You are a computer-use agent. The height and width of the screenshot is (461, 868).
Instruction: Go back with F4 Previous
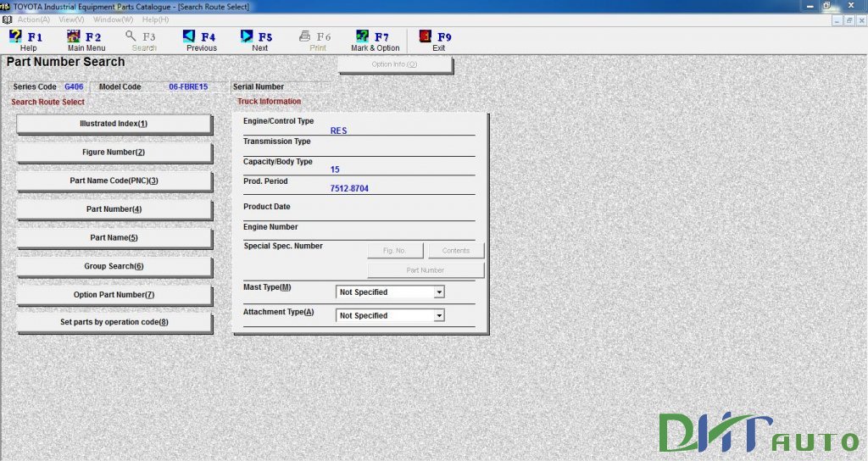coord(201,41)
